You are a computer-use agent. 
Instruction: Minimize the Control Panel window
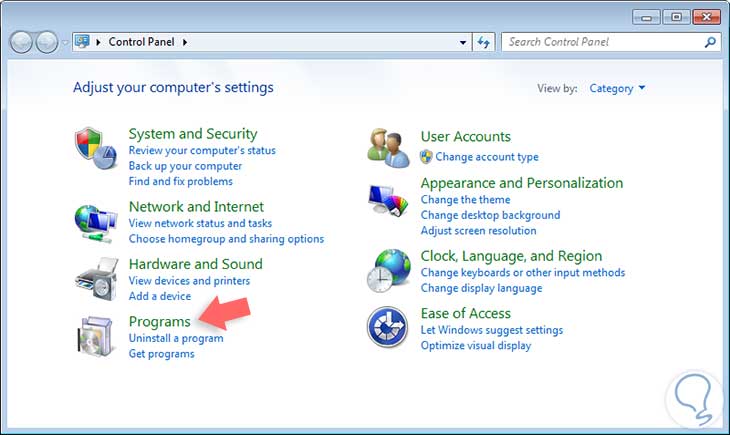646,17
